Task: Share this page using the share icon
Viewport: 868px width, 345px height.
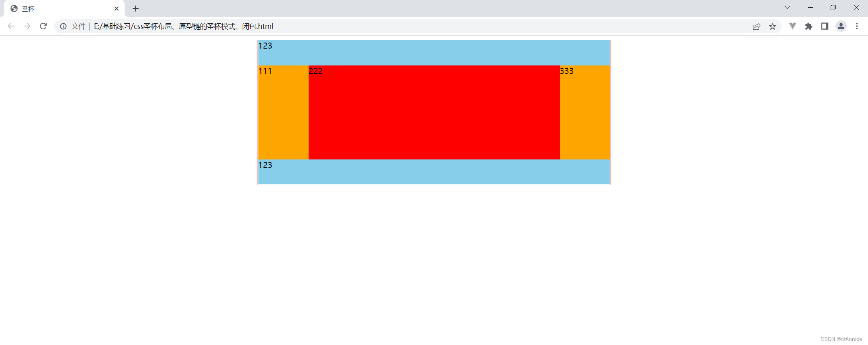Action: tap(756, 26)
